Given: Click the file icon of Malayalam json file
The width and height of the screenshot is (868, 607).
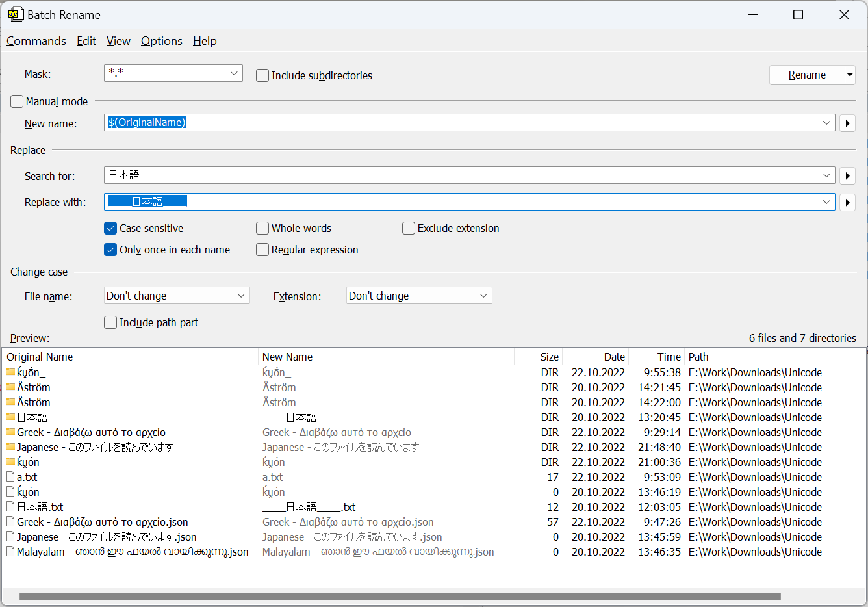Looking at the screenshot, I should click(x=10, y=552).
